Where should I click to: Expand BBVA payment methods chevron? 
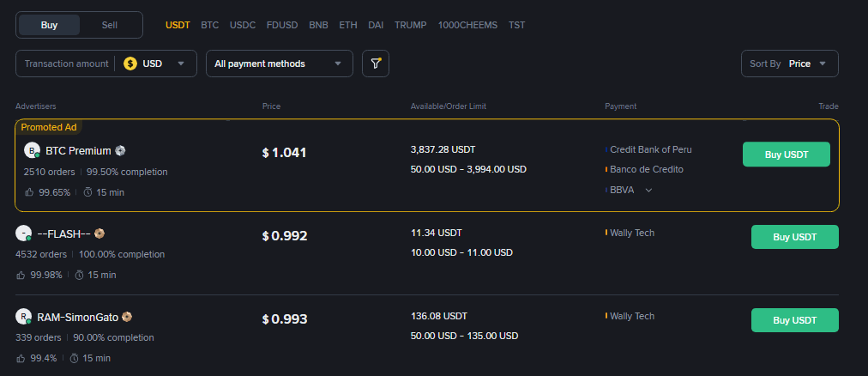tap(648, 190)
